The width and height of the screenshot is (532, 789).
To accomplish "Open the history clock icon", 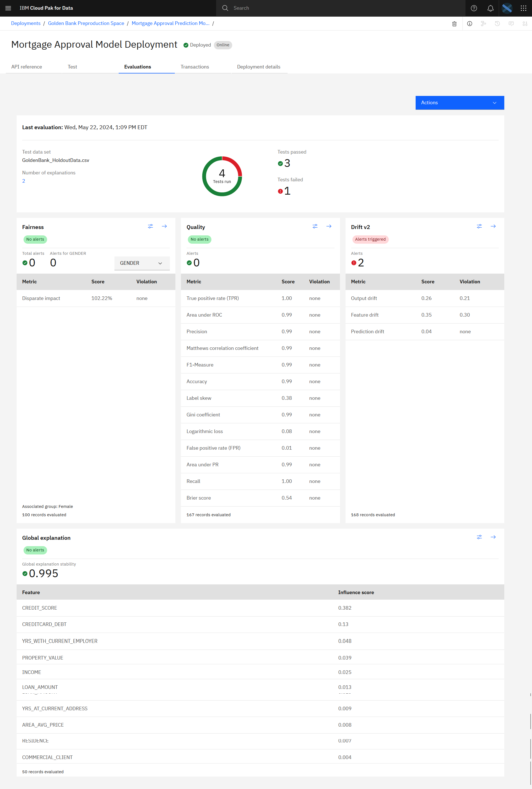I will point(497,23).
